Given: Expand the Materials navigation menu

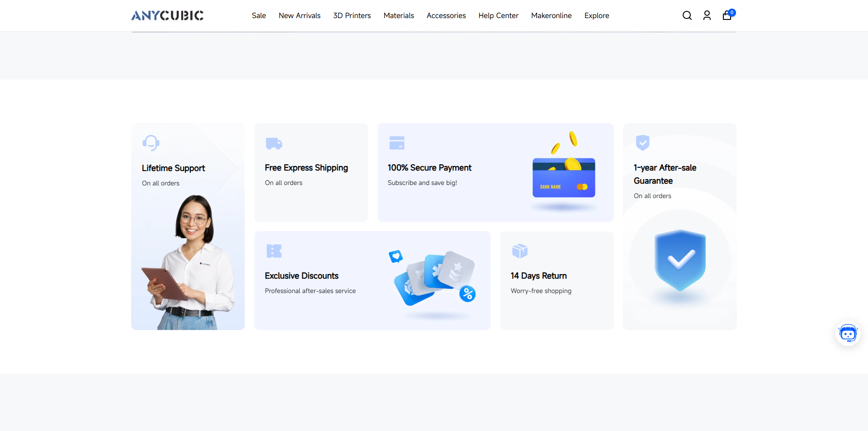Looking at the screenshot, I should coord(399,15).
